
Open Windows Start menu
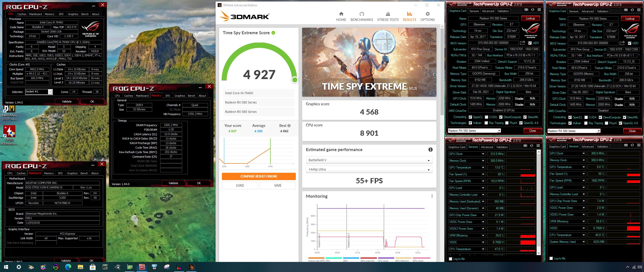point(6,267)
